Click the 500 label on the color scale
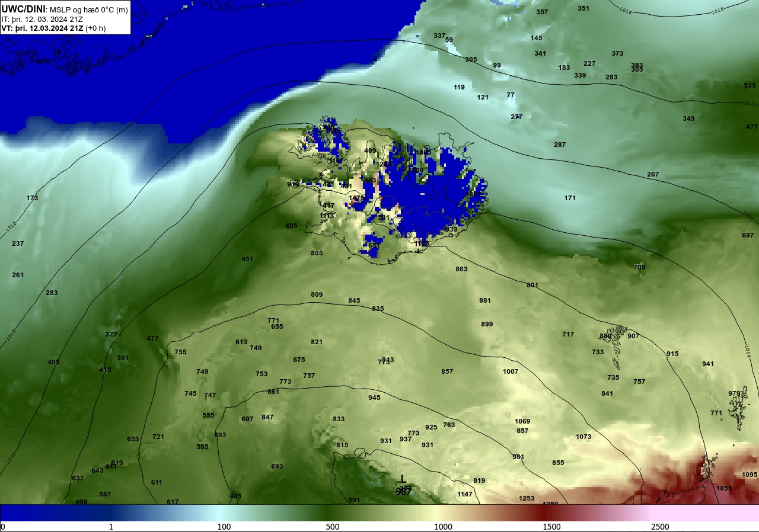The image size is (759, 532). pyautogui.click(x=332, y=527)
